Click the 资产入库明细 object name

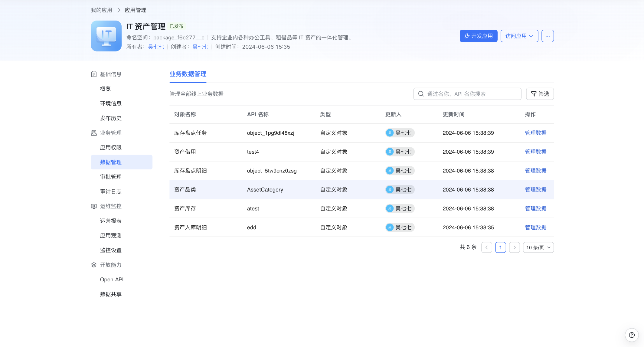coord(190,228)
